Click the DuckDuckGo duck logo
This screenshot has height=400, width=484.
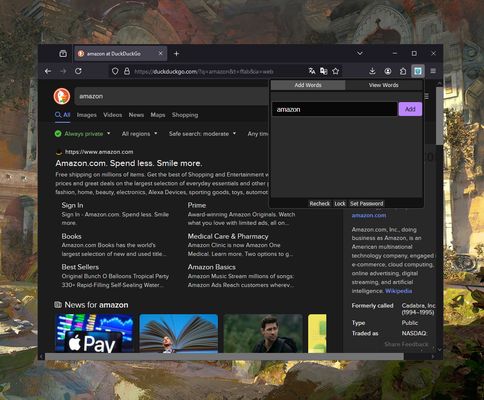tap(62, 96)
